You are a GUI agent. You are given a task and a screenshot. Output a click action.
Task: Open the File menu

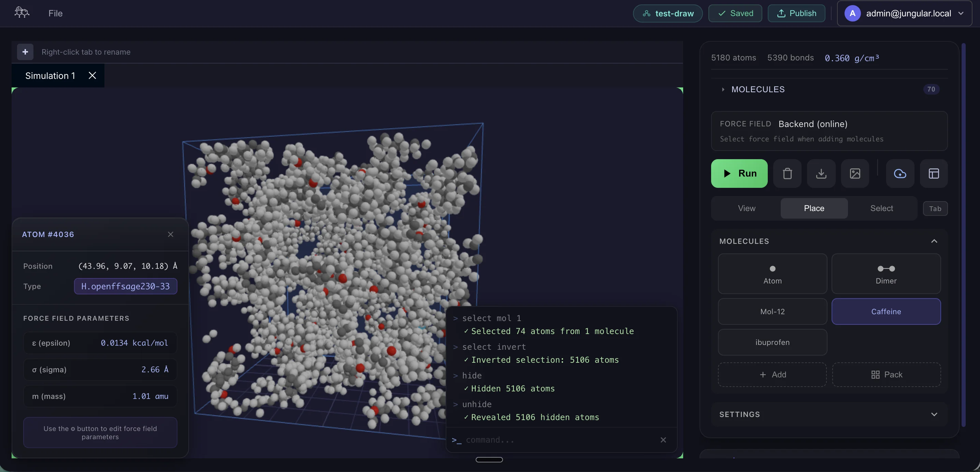[x=55, y=13]
